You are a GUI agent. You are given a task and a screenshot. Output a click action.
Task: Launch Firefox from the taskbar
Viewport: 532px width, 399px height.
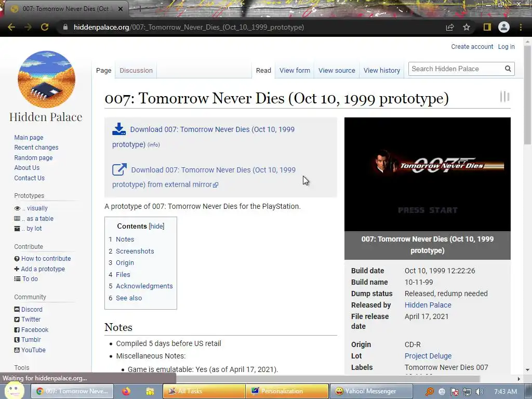[126, 391]
